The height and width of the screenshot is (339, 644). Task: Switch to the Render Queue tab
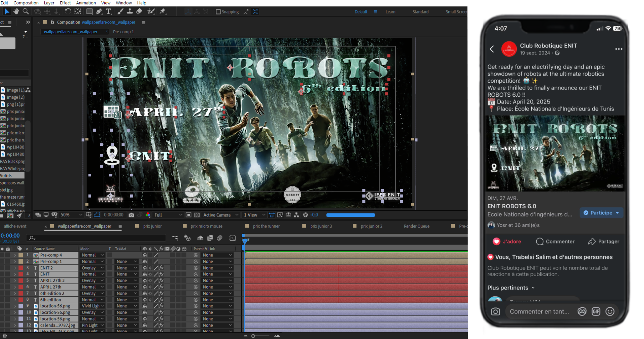pos(416,226)
